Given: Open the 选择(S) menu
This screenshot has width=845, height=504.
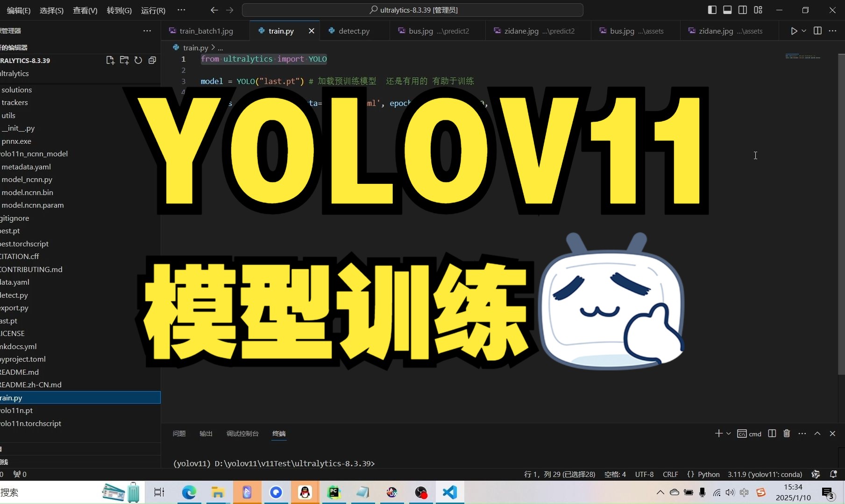Looking at the screenshot, I should [51, 10].
